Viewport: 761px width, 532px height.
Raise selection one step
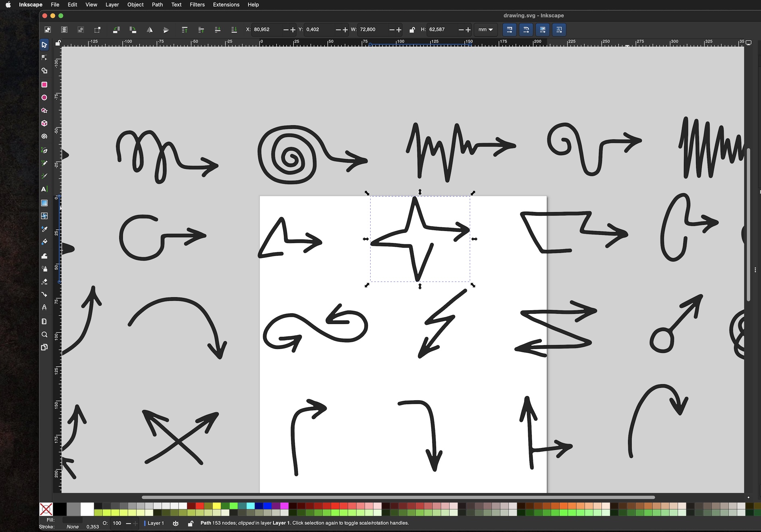[x=201, y=30]
